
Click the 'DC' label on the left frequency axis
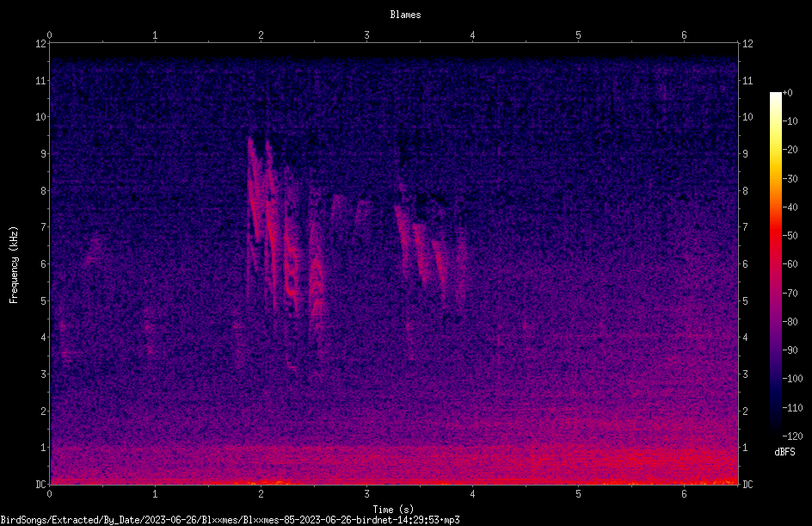pyautogui.click(x=40, y=485)
